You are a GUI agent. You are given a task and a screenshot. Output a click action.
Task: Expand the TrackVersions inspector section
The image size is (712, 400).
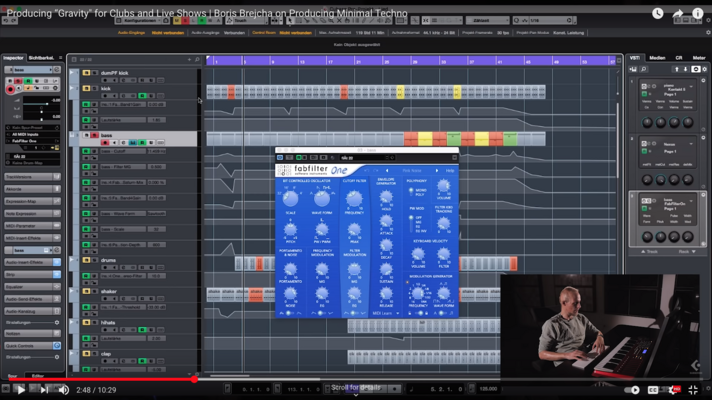coord(32,177)
